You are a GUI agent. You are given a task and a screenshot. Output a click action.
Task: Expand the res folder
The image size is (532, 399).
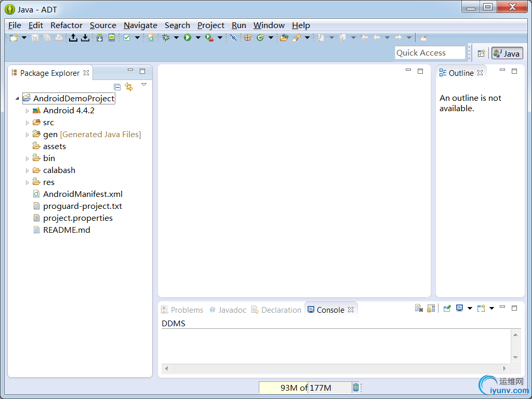pyautogui.click(x=27, y=182)
